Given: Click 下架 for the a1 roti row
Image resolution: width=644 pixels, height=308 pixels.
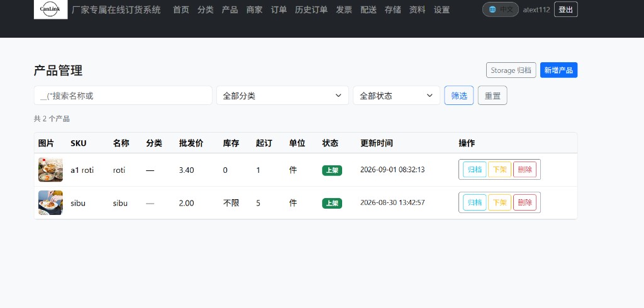Looking at the screenshot, I should pyautogui.click(x=499, y=169).
